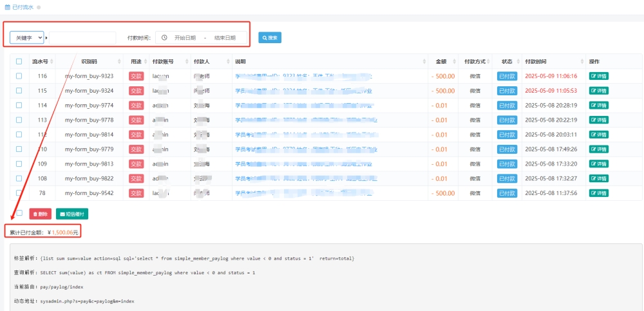This screenshot has height=311, width=644.
Task: Open the 关键字 search type dropdown
Action: tap(26, 38)
